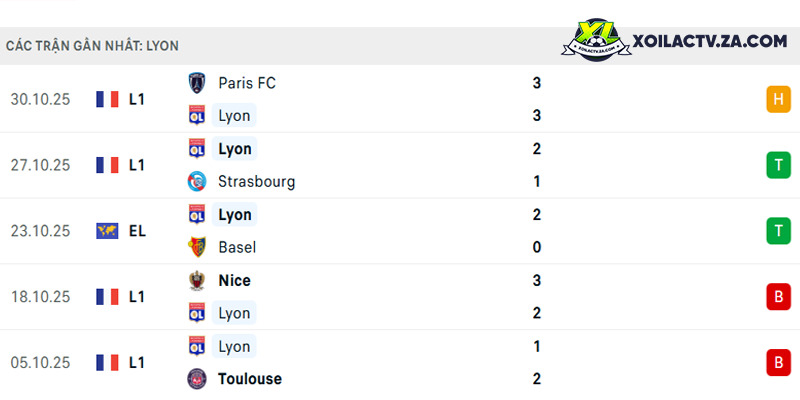Open the XoilacTV logo at top right
The width and height of the screenshot is (800, 400).
coord(596,40)
